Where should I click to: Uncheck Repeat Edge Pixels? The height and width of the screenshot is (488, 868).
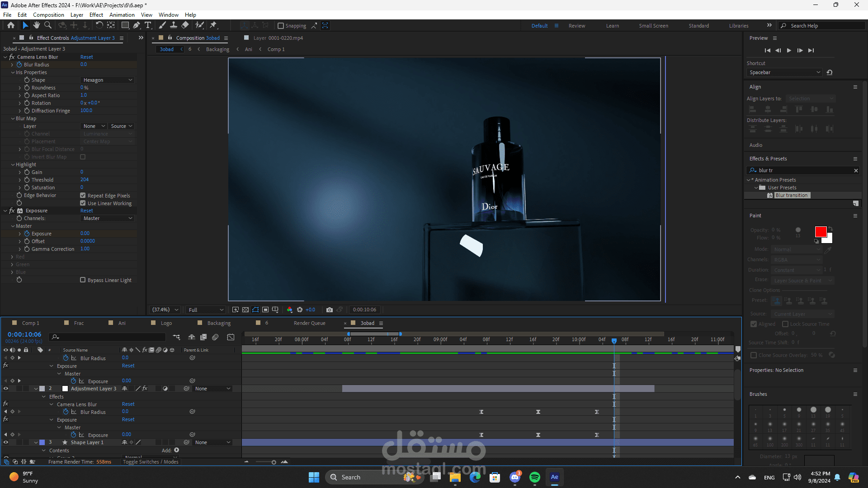click(83, 195)
